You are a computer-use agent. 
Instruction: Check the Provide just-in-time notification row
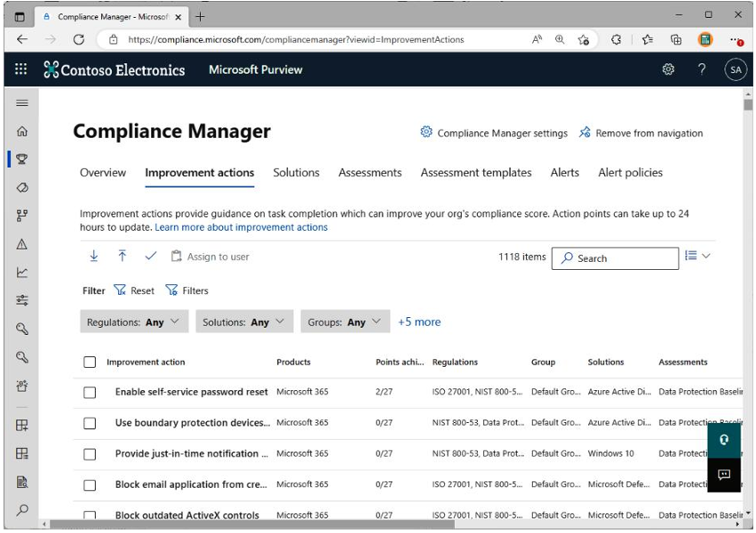(x=90, y=454)
